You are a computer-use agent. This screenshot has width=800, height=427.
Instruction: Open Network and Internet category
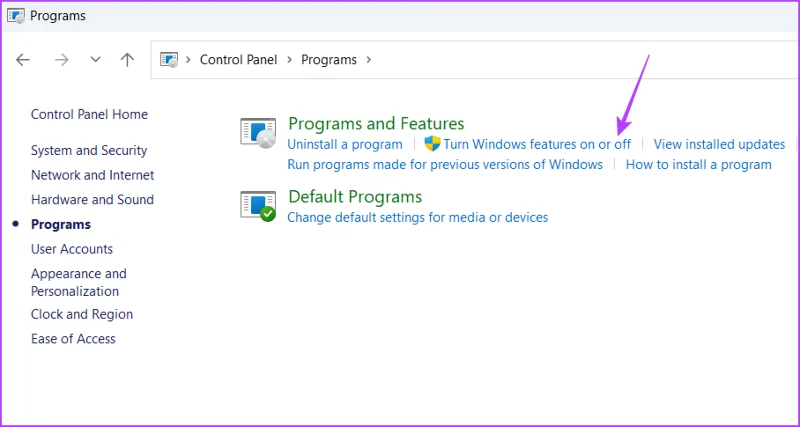92,175
